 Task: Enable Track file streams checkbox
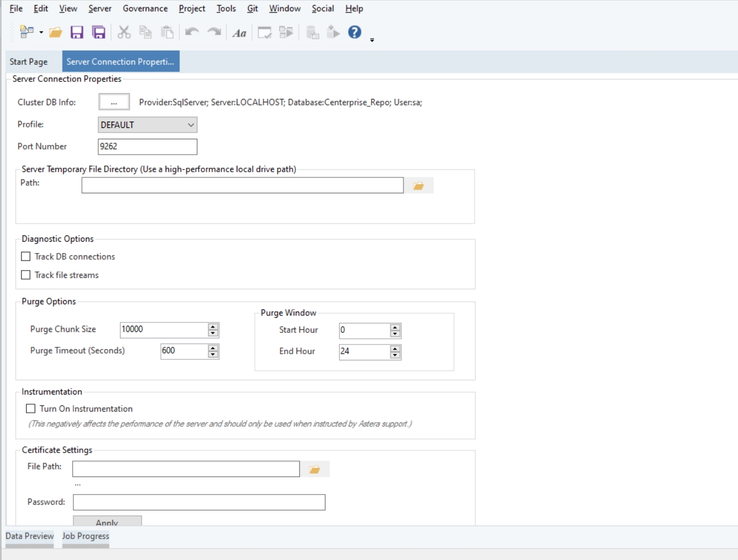pyautogui.click(x=26, y=275)
